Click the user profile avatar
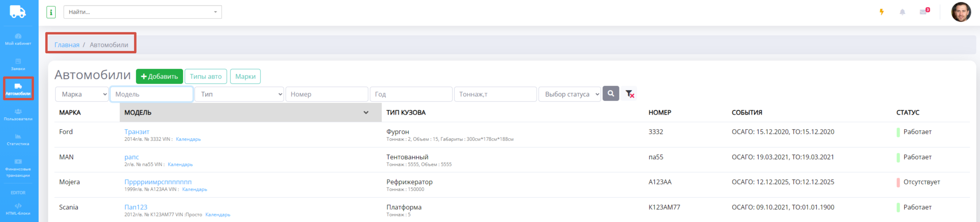This screenshot has width=980, height=222. pyautogui.click(x=961, y=12)
